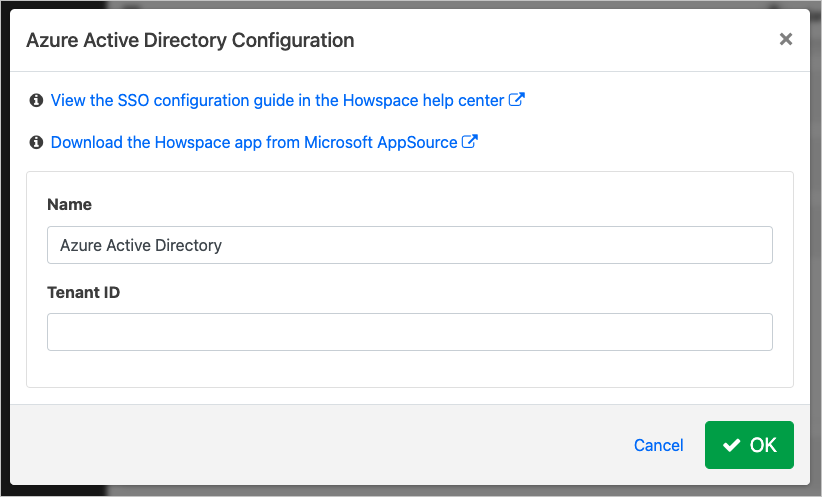Click into the empty Tenant ID field

click(x=409, y=332)
